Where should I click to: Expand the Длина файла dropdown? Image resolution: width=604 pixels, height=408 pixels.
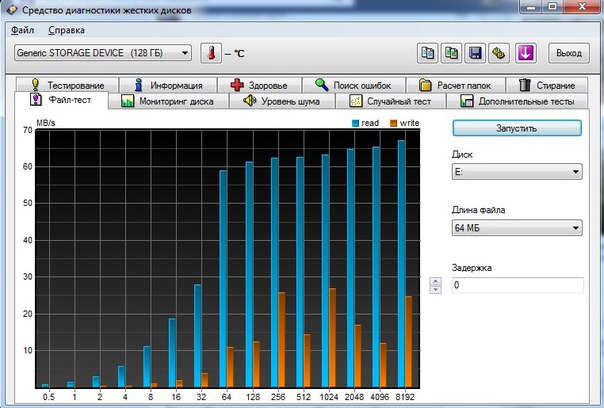(x=517, y=229)
